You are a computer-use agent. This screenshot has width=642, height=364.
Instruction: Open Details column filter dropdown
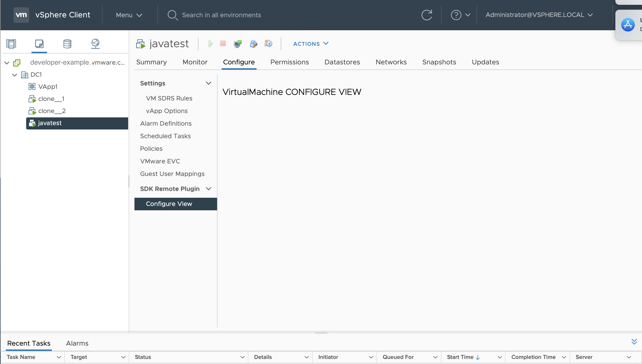pos(306,357)
